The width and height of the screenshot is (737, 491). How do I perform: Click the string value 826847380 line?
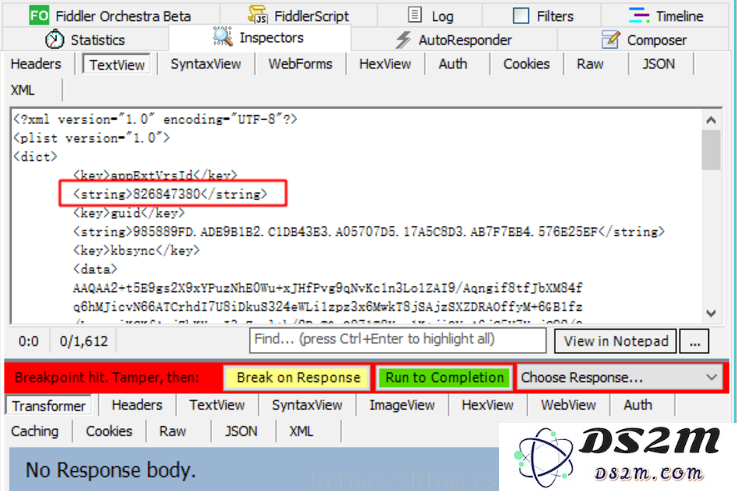[x=170, y=194]
